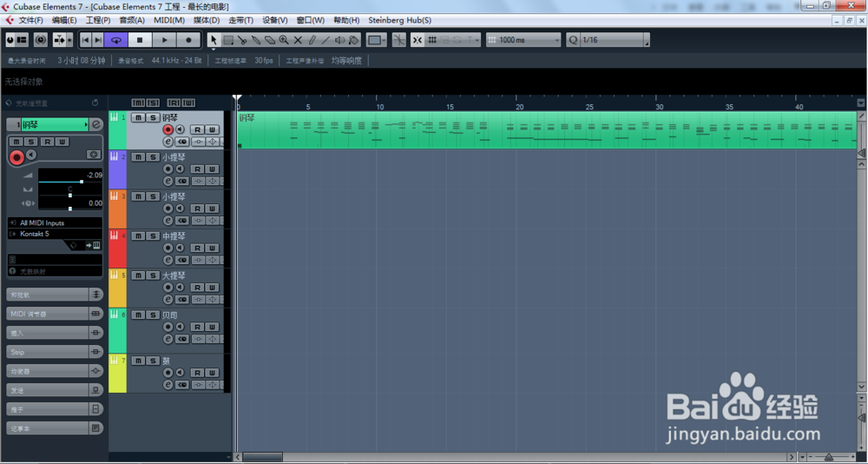Open inspector Edit channel settings e button
The width and height of the screenshot is (868, 464).
tap(96, 124)
